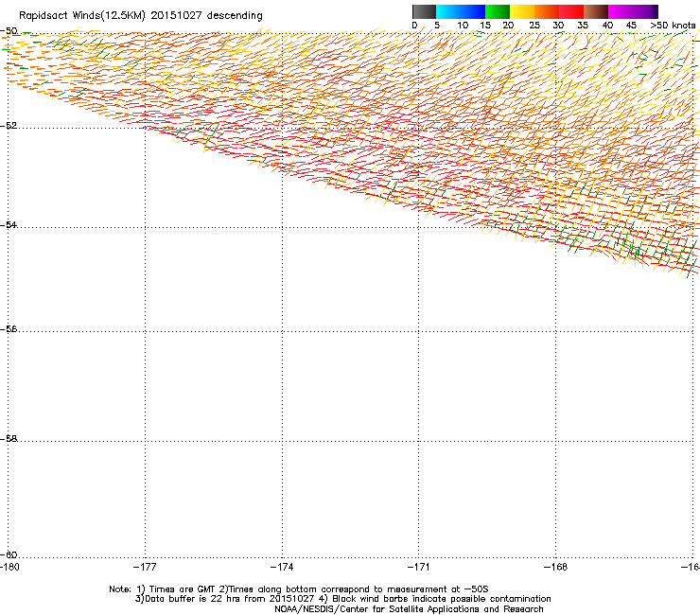
Task: Pick the cyan-blue 5-15 knots legend color
Action: (x=461, y=11)
